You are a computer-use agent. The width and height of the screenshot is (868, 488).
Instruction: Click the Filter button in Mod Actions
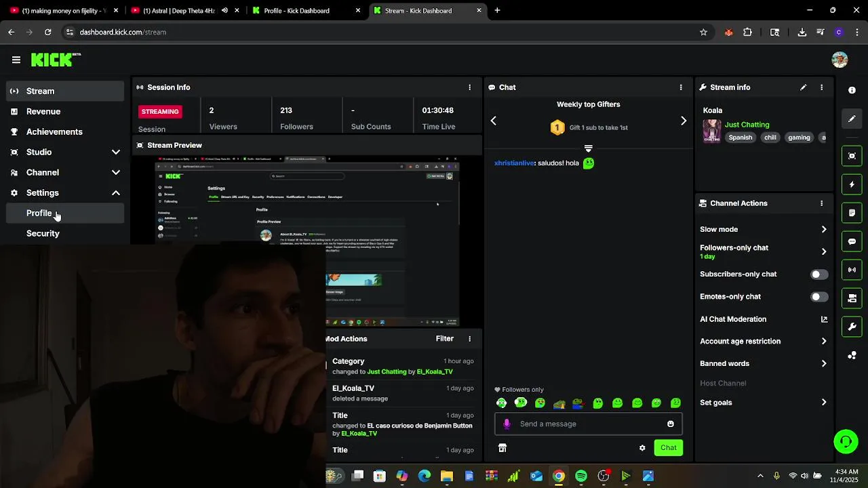445,339
